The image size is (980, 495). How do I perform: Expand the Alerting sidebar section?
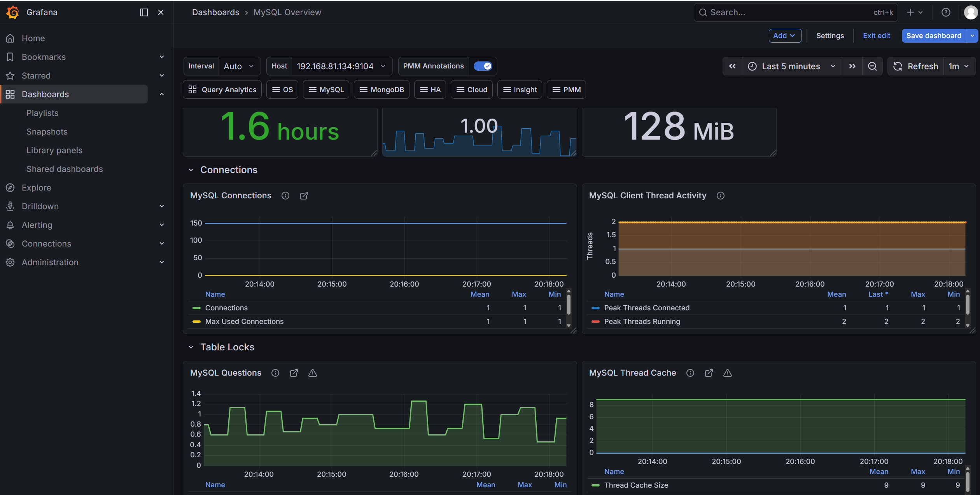pos(162,225)
